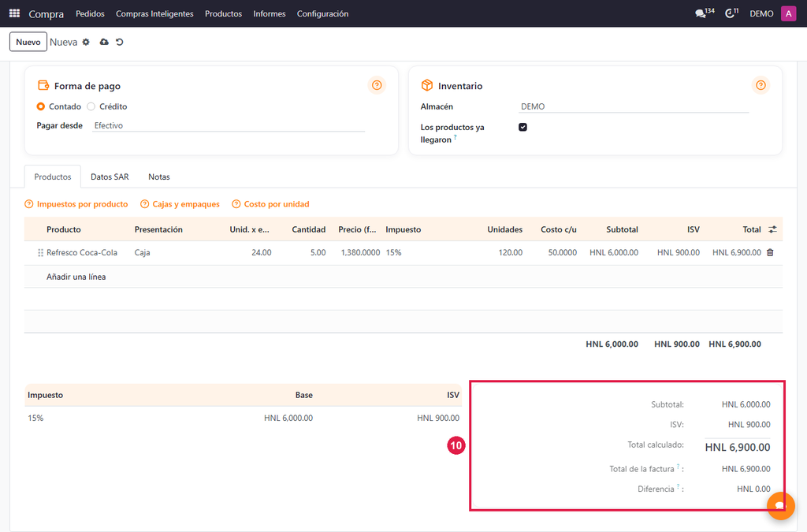The height and width of the screenshot is (532, 807).
Task: Open the apps grid menu icon
Action: 14,13
